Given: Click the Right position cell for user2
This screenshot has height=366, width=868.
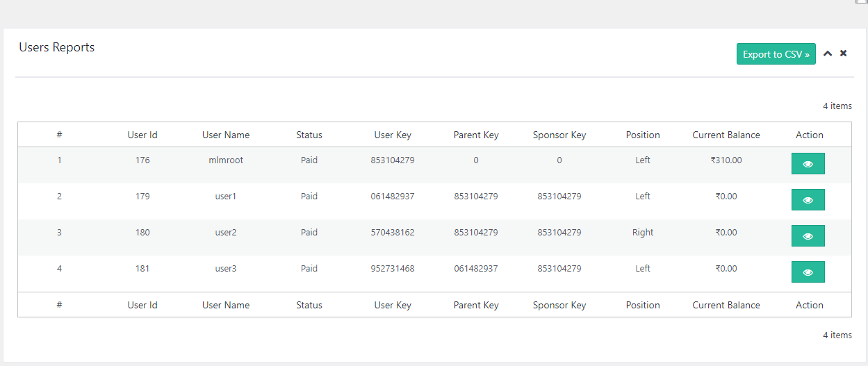Looking at the screenshot, I should (643, 233).
